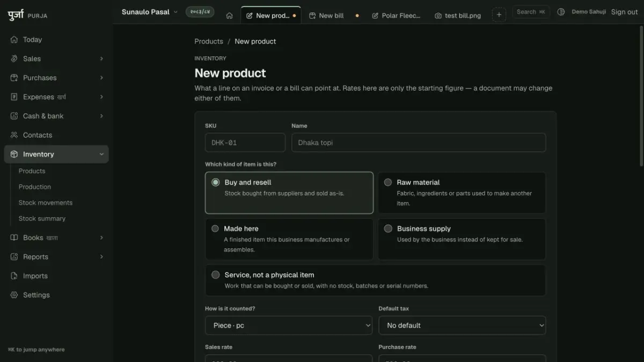
Task: Click the Cash & bank icon
Action: [x=14, y=116]
